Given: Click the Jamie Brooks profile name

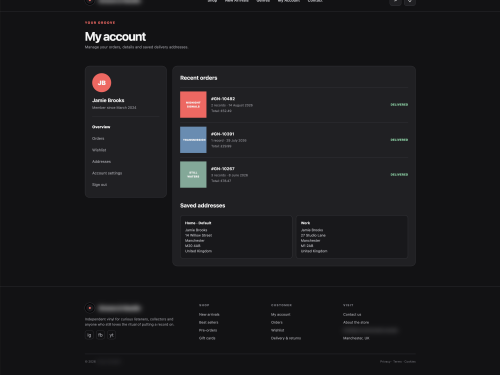Looking at the screenshot, I should pos(108,100).
